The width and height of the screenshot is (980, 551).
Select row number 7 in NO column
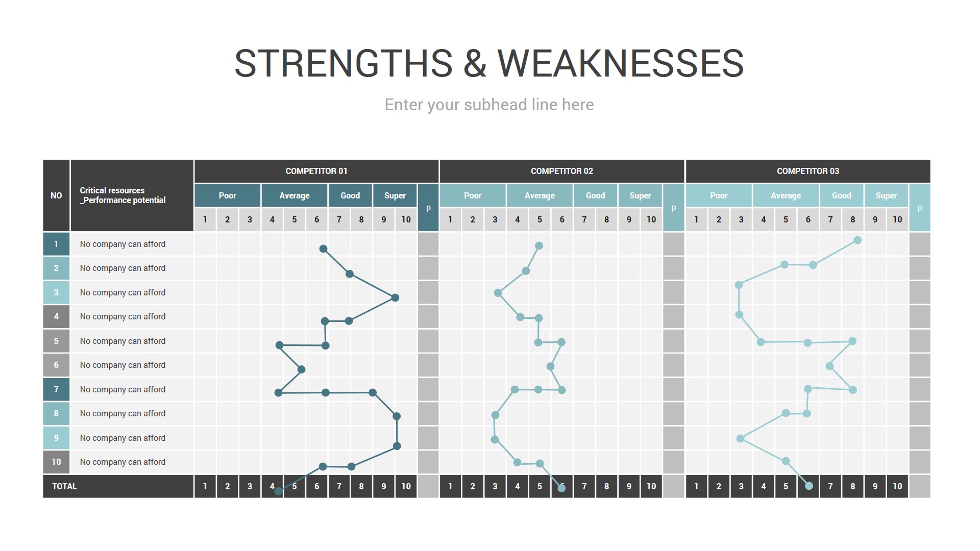click(56, 389)
